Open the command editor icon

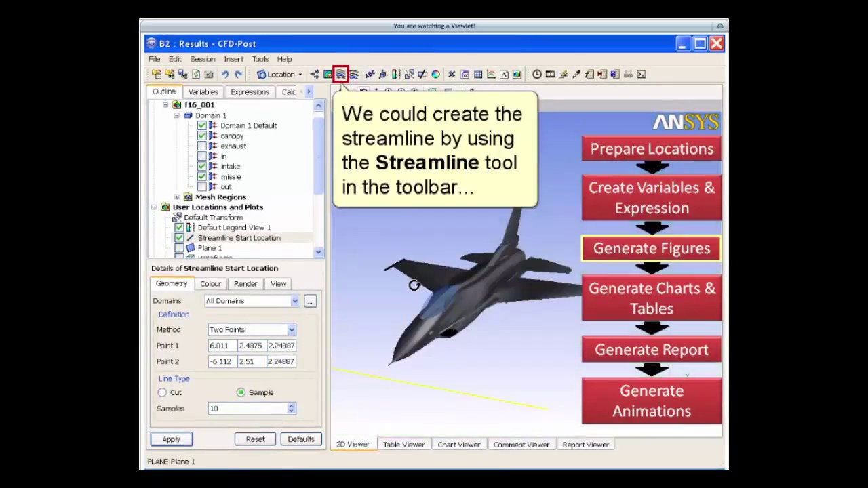[x=642, y=75]
